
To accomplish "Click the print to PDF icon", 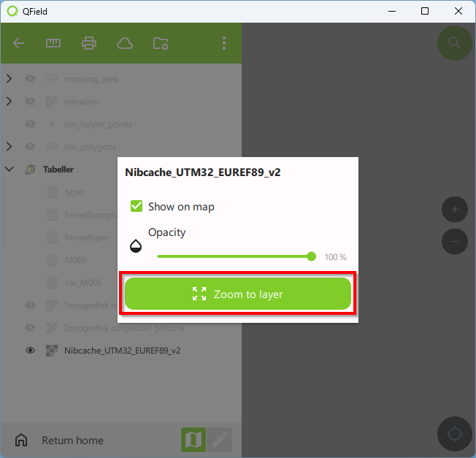I will tap(89, 43).
